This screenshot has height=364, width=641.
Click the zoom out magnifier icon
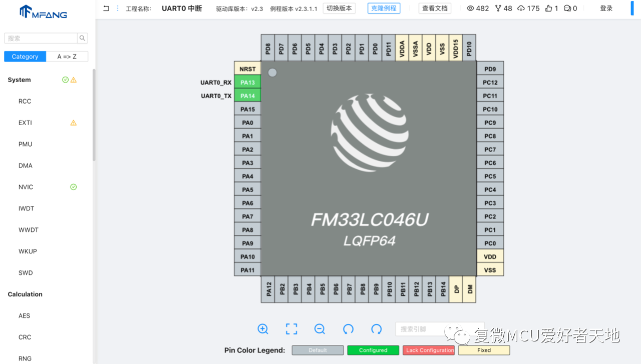(320, 329)
